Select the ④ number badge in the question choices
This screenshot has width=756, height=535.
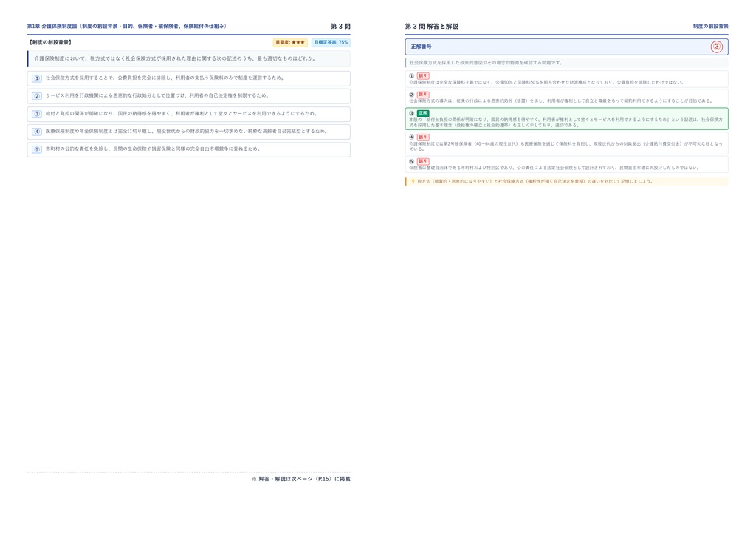coord(37,132)
